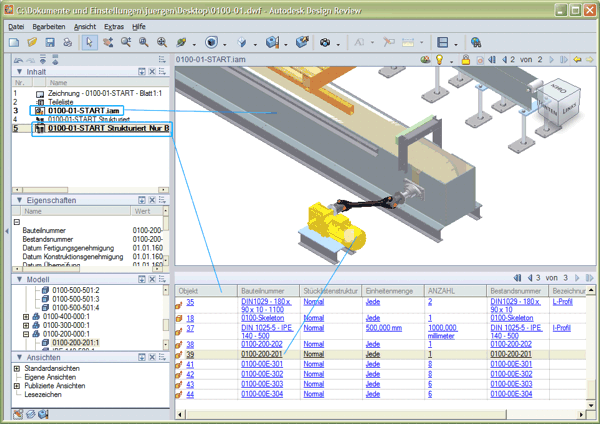
Task: Click yellow back navigation arrow
Action: coord(577,59)
